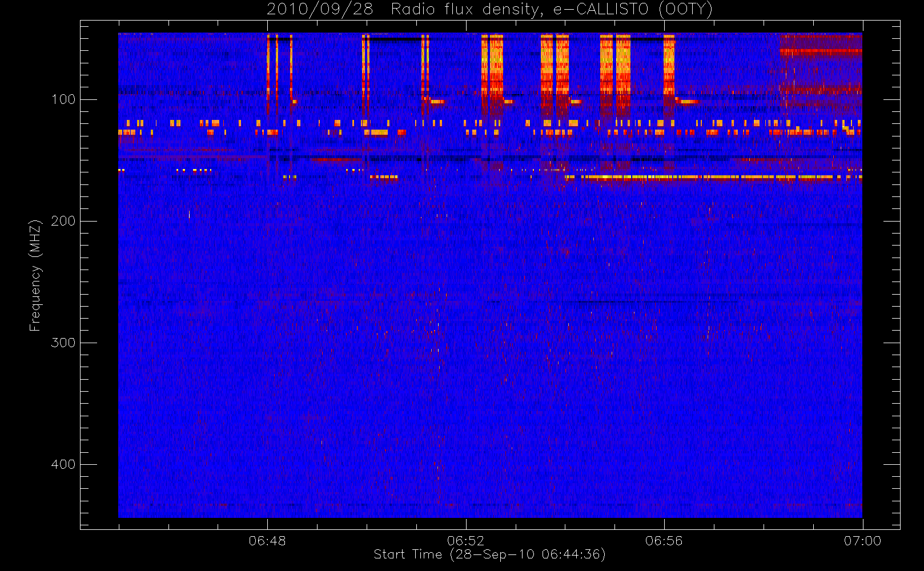This screenshot has width=924, height=571.
Task: Click the 07:00 time tick label
Action: pos(862,541)
